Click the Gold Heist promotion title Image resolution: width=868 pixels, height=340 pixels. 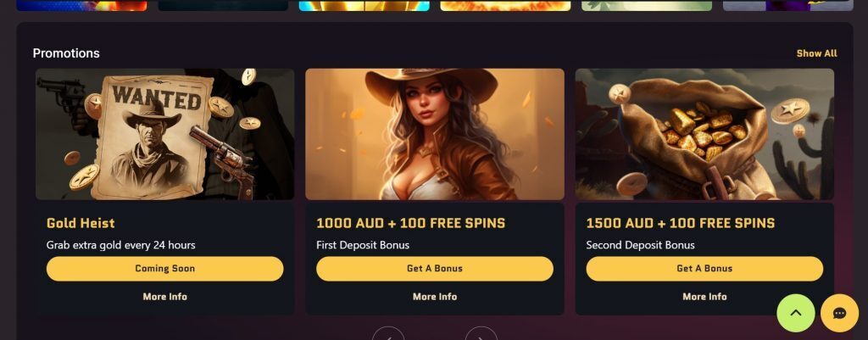[x=81, y=223]
